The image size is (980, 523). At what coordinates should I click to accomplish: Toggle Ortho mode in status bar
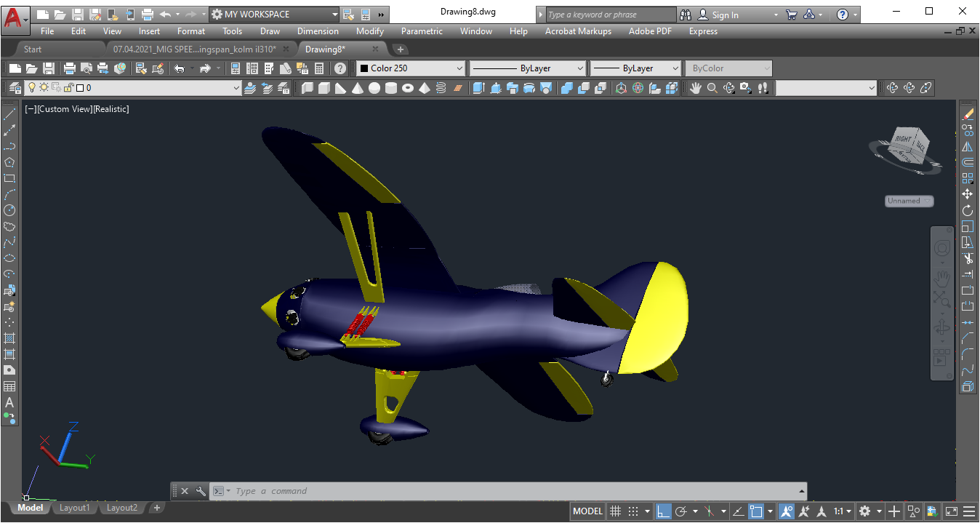[x=663, y=511]
